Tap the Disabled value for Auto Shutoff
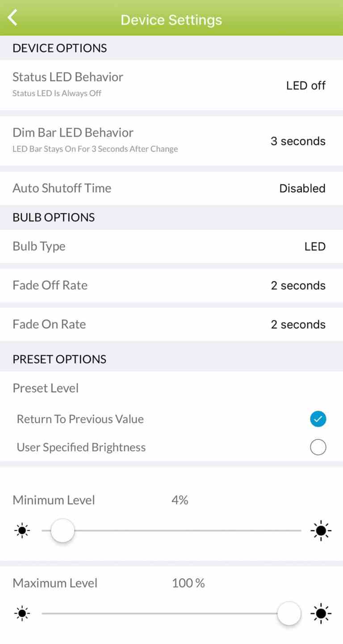 [302, 188]
